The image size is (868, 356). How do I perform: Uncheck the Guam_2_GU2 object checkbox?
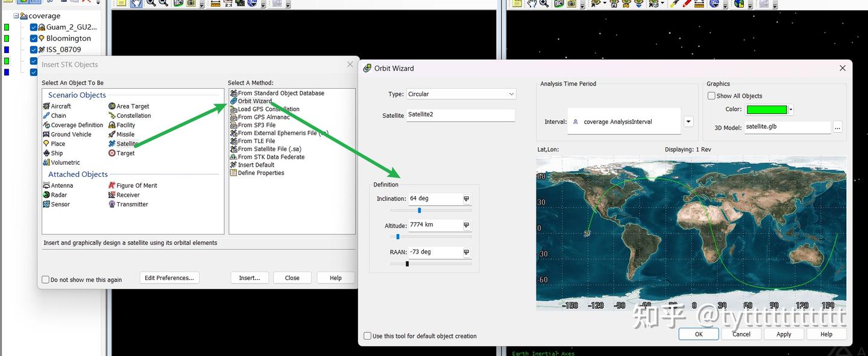point(34,27)
